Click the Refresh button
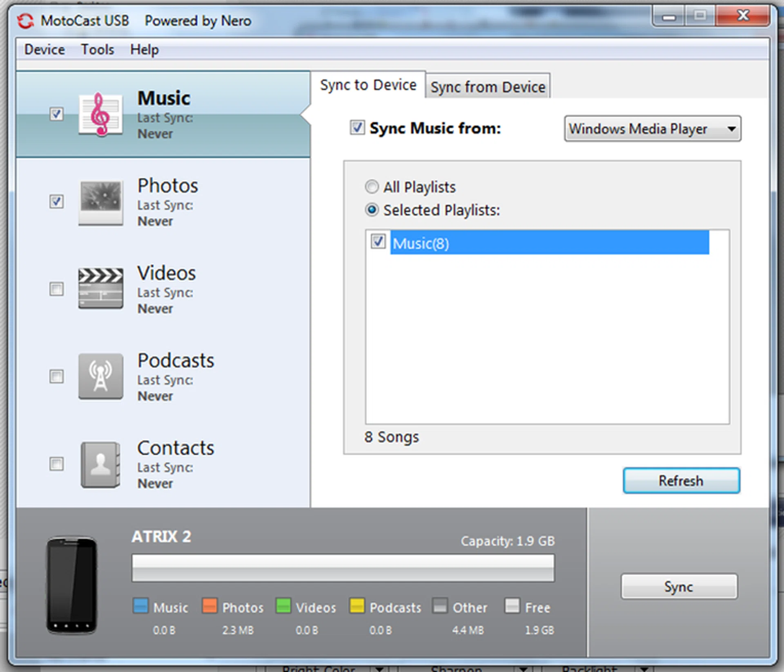This screenshot has width=784, height=672. (681, 481)
